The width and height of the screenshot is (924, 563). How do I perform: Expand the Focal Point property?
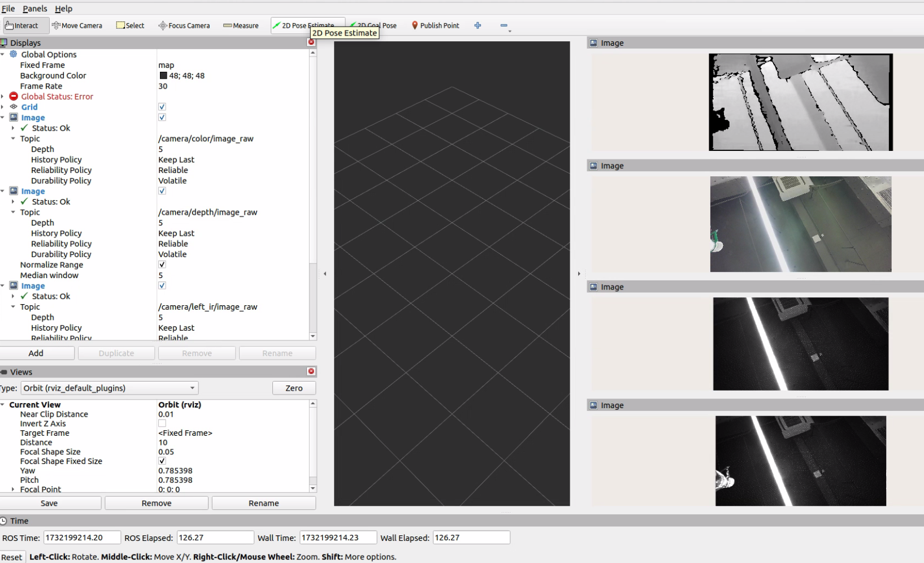[x=13, y=490]
